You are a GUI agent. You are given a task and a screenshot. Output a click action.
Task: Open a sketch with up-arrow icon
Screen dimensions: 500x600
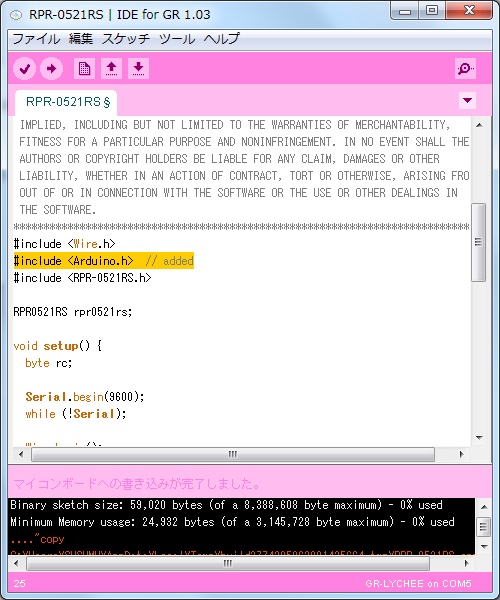click(x=111, y=69)
